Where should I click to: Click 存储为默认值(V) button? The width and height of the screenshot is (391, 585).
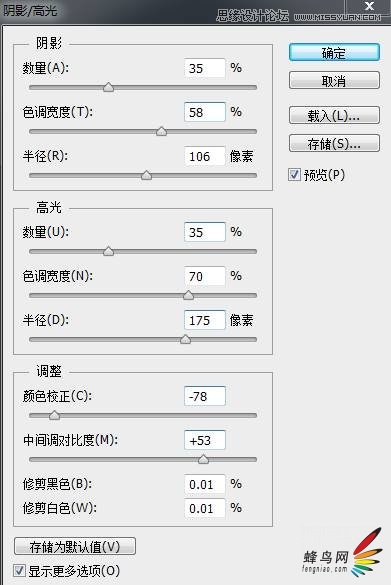75,547
